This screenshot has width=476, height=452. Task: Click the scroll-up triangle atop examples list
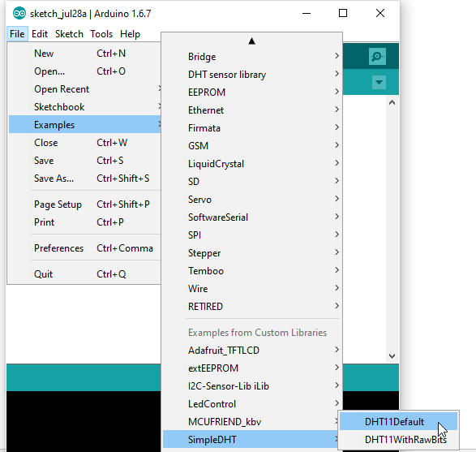pyautogui.click(x=251, y=41)
